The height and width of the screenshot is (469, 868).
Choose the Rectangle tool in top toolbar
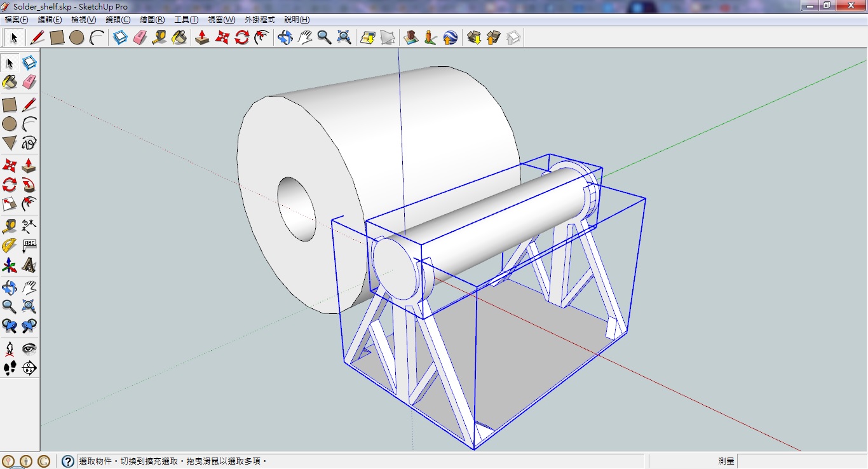57,37
